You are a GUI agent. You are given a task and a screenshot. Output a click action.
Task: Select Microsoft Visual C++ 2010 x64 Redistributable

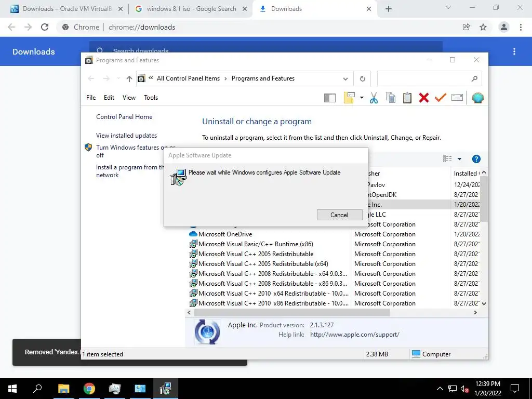pos(269,293)
